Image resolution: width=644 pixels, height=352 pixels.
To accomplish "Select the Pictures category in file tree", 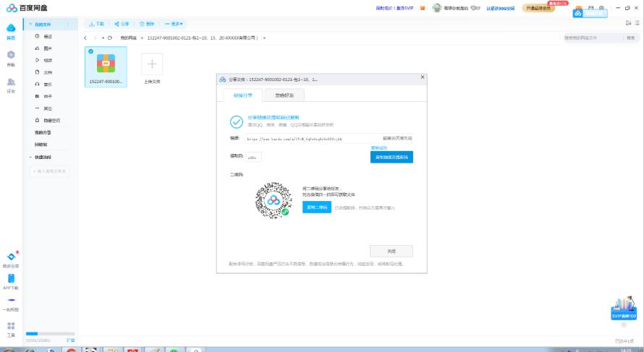I will click(48, 48).
